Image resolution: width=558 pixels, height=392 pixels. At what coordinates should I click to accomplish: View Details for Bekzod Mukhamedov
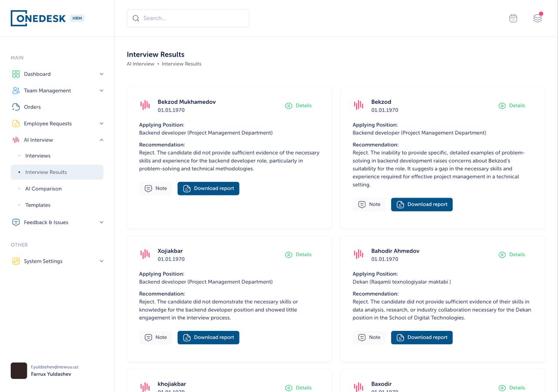[x=299, y=106]
